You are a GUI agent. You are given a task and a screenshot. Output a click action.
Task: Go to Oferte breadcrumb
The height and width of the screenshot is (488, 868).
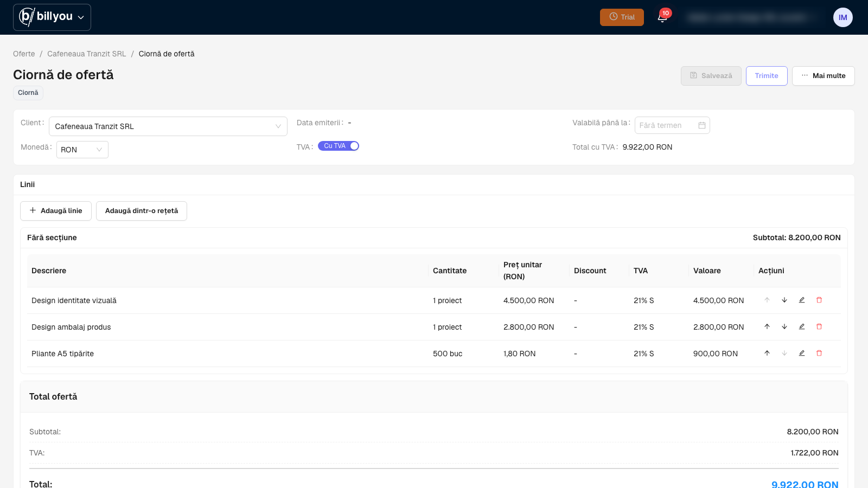tap(24, 54)
